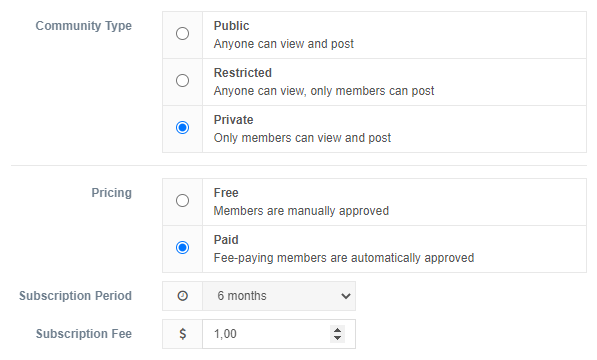
Task: Click the "Public" option title
Action: tap(231, 26)
